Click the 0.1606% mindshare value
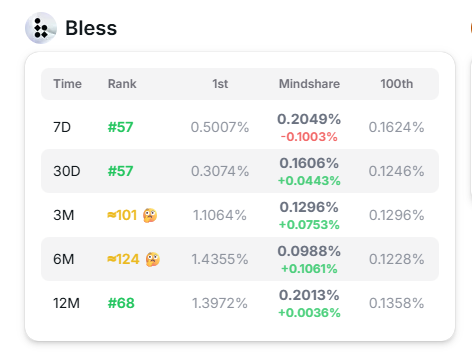This screenshot has width=472, height=363. point(309,163)
